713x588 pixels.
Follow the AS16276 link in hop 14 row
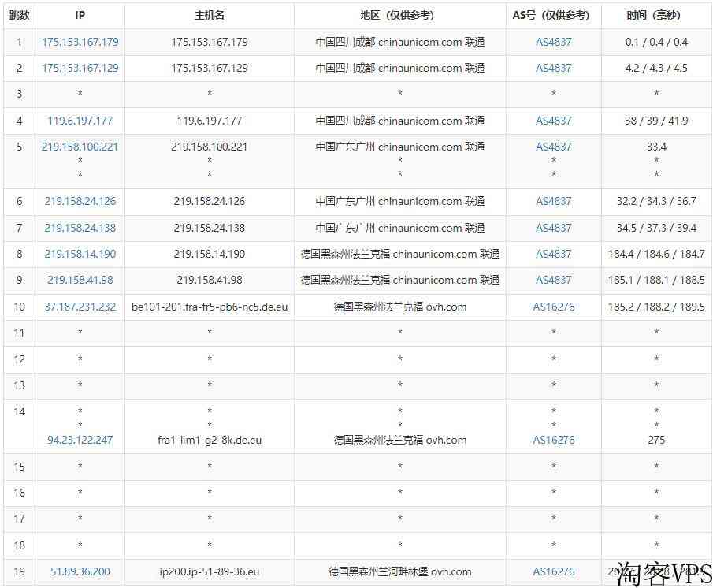tap(553, 440)
